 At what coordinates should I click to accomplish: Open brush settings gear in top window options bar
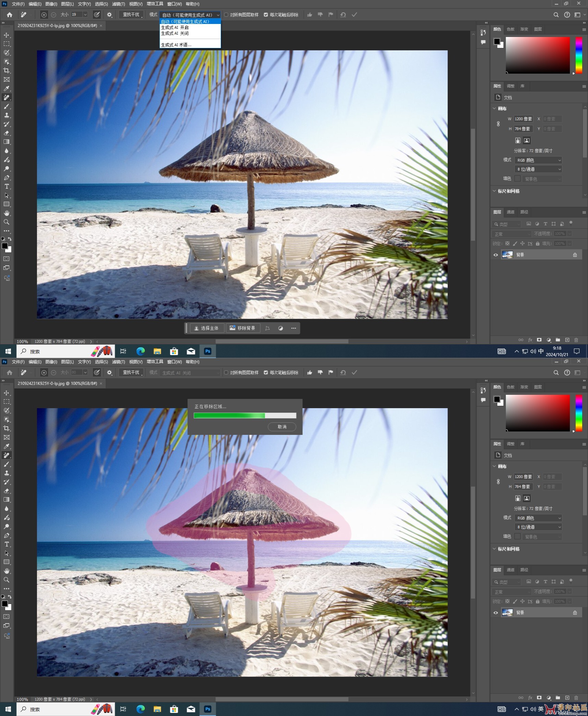point(110,15)
